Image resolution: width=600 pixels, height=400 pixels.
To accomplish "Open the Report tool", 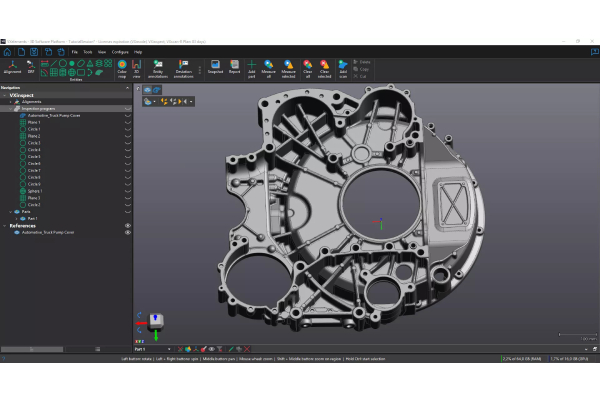I will [x=234, y=67].
